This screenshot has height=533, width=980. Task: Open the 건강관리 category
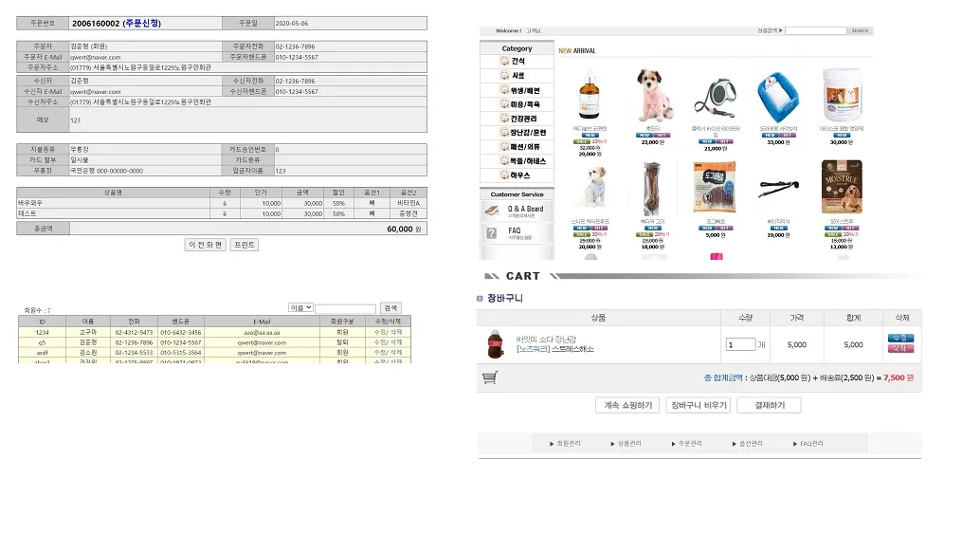pyautogui.click(x=517, y=119)
